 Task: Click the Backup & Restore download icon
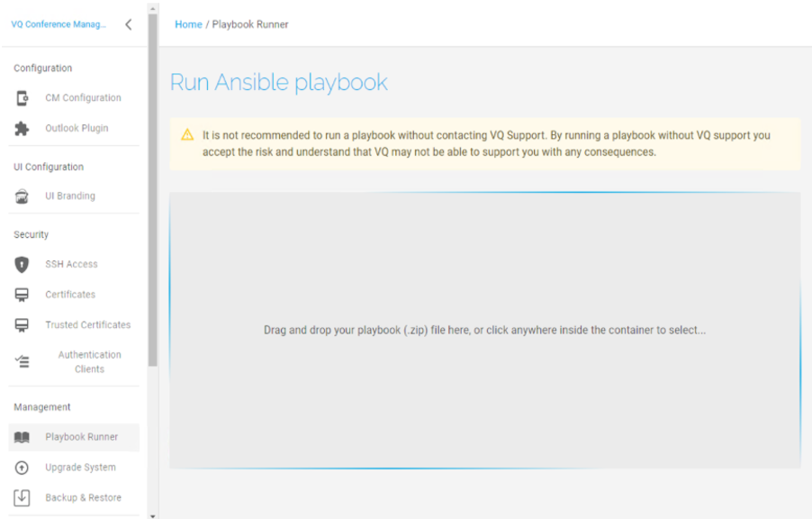[22, 497]
